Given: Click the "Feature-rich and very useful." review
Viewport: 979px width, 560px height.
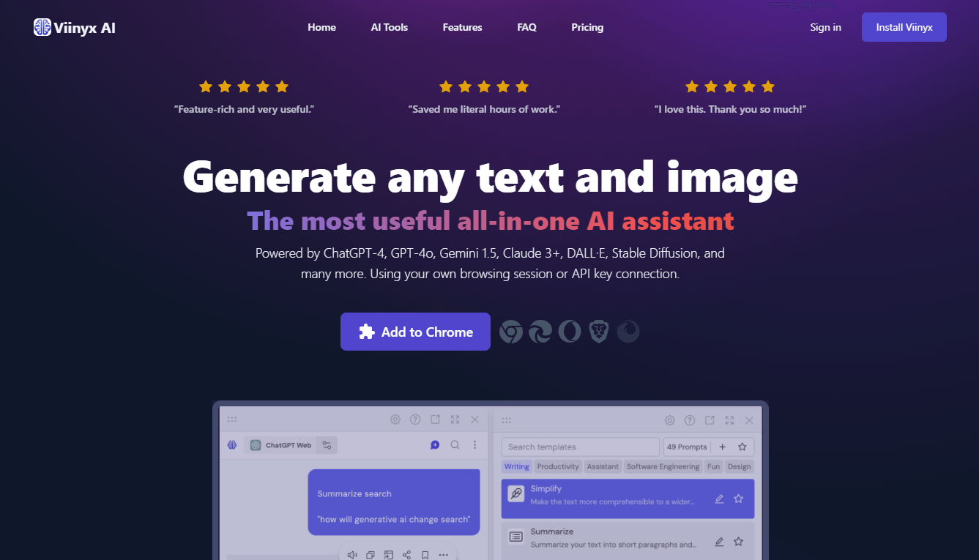Looking at the screenshot, I should pyautogui.click(x=244, y=109).
